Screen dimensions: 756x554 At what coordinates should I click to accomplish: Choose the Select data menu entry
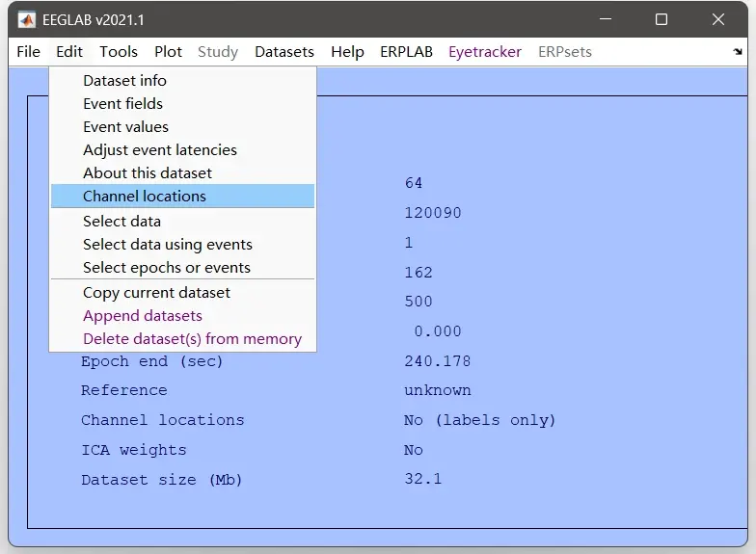click(183, 222)
